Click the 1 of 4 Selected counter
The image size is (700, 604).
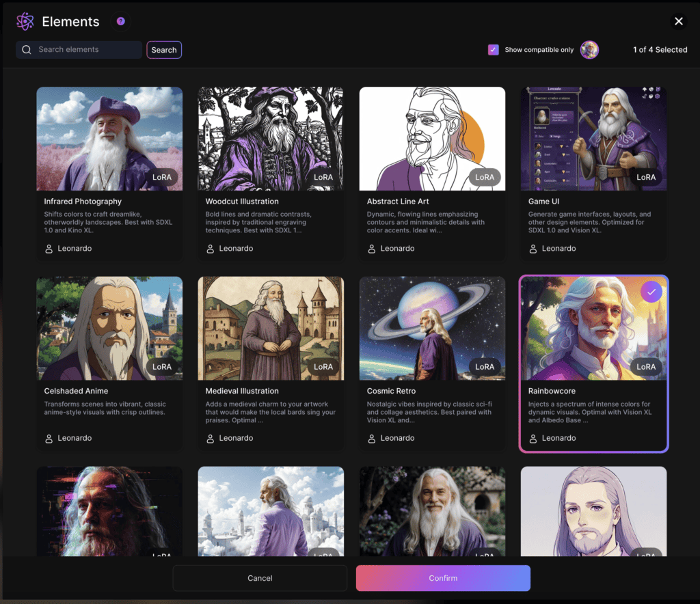point(660,49)
